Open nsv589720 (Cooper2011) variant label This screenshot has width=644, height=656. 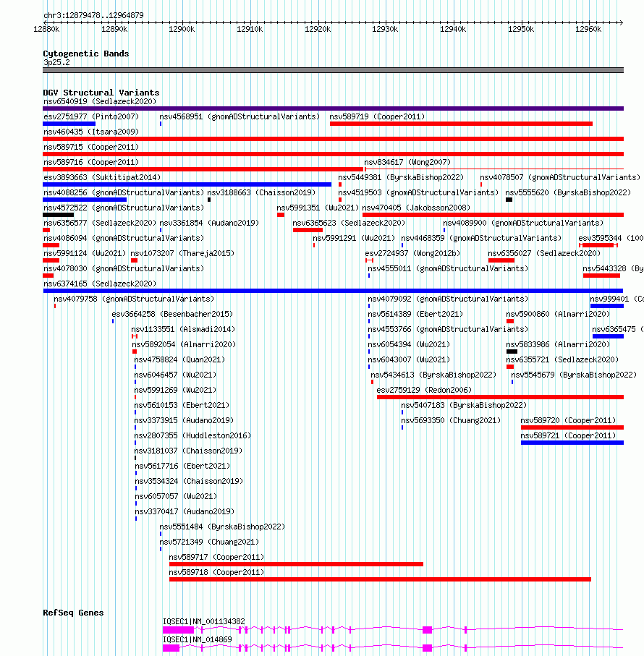568,420
